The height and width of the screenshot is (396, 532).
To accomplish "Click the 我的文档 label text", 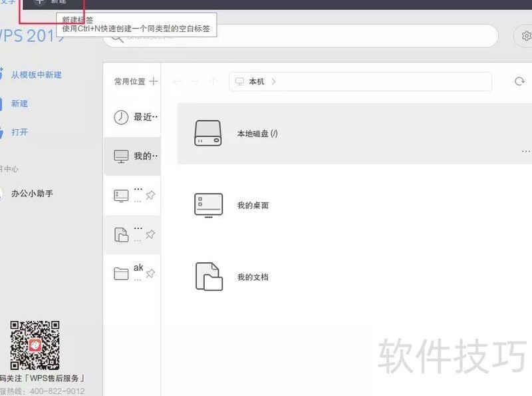I will [253, 277].
